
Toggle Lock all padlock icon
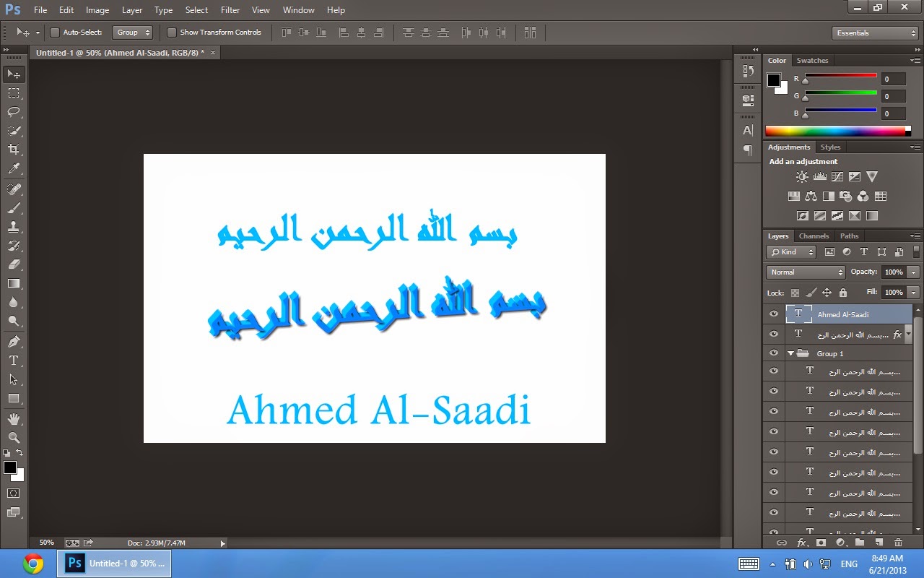tap(843, 293)
